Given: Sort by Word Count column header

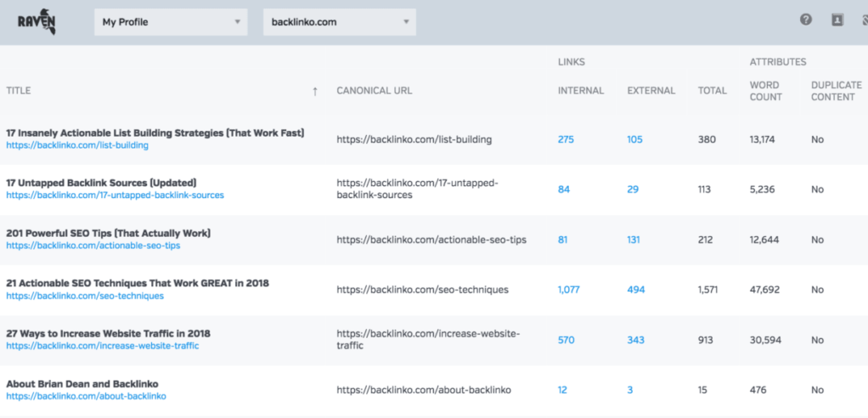Looking at the screenshot, I should point(766,91).
